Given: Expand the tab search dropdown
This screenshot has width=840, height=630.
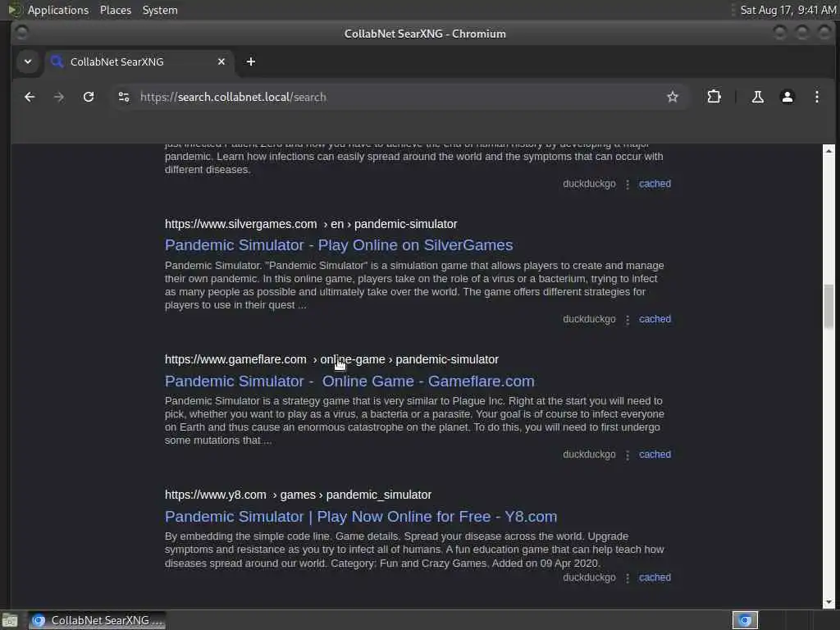Looking at the screenshot, I should 28,62.
